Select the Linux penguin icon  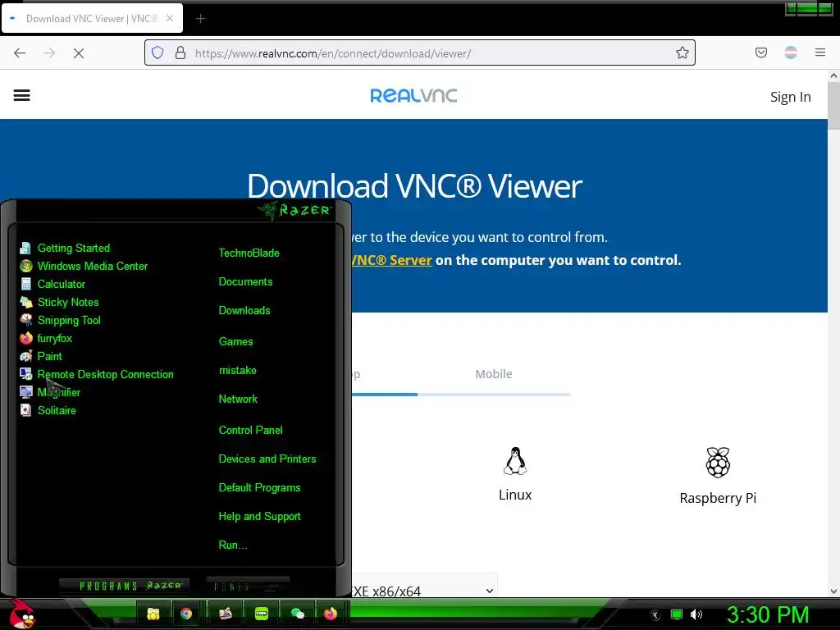[515, 461]
